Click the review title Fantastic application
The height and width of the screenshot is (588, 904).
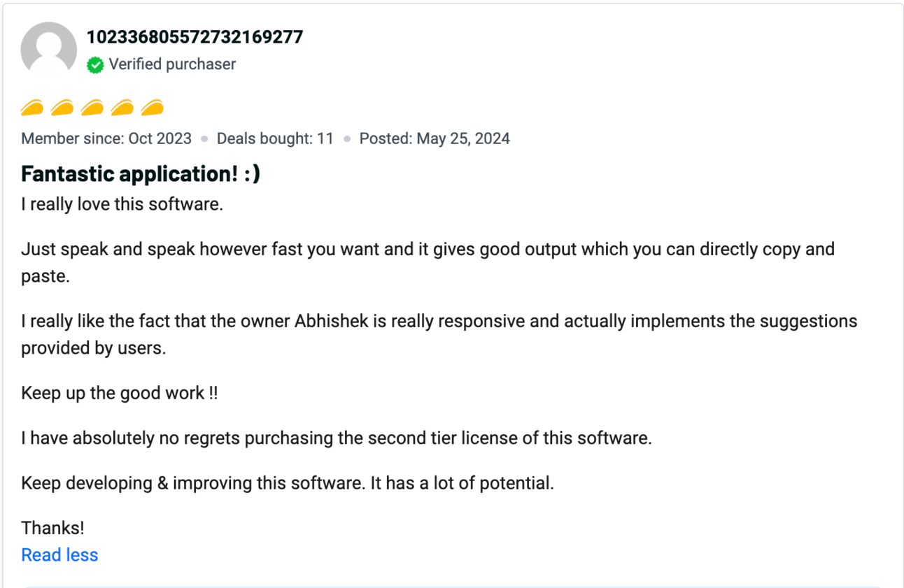pyautogui.click(x=141, y=173)
